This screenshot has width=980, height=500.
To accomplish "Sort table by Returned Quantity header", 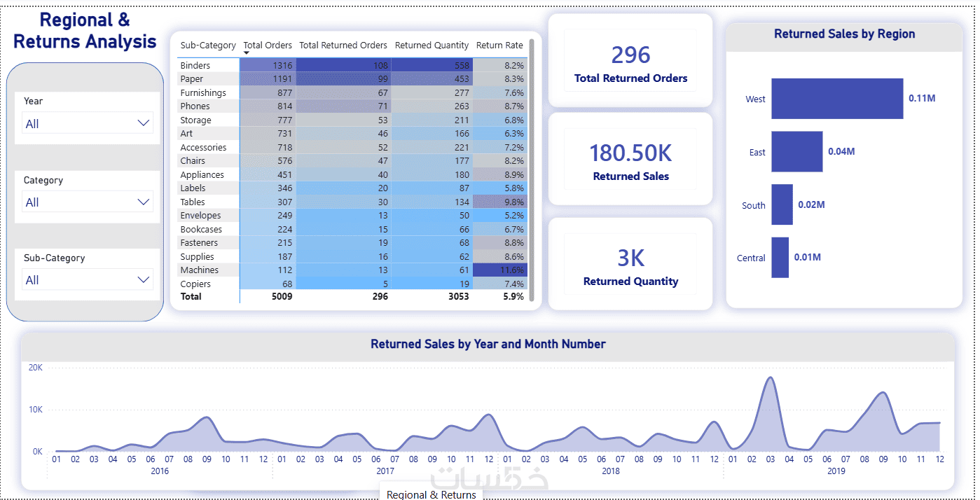I will pyautogui.click(x=432, y=45).
